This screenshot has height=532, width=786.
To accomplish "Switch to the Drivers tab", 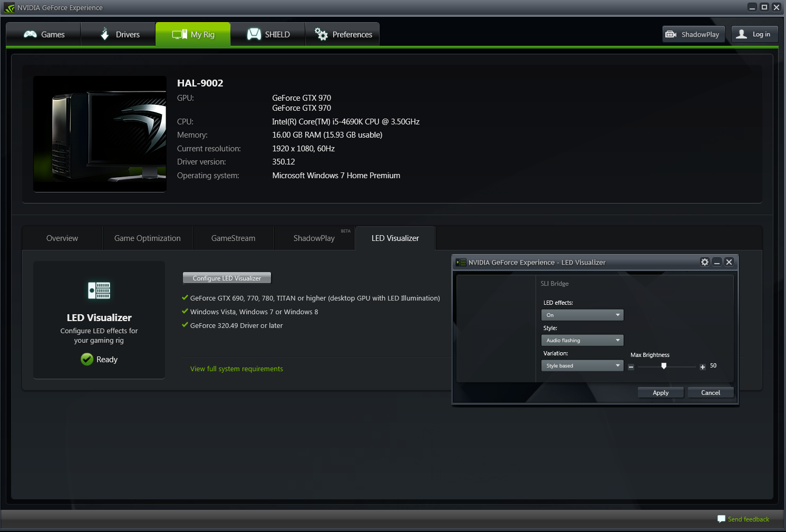I will click(119, 34).
